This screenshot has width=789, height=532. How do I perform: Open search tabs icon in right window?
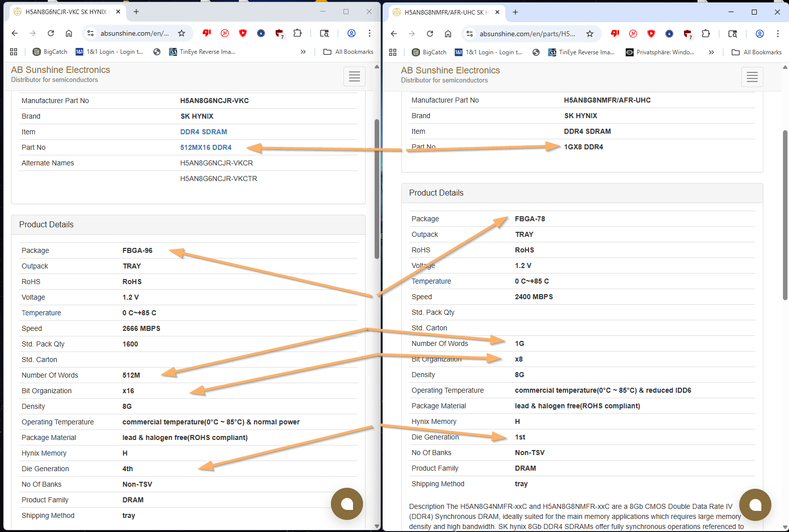733,34
